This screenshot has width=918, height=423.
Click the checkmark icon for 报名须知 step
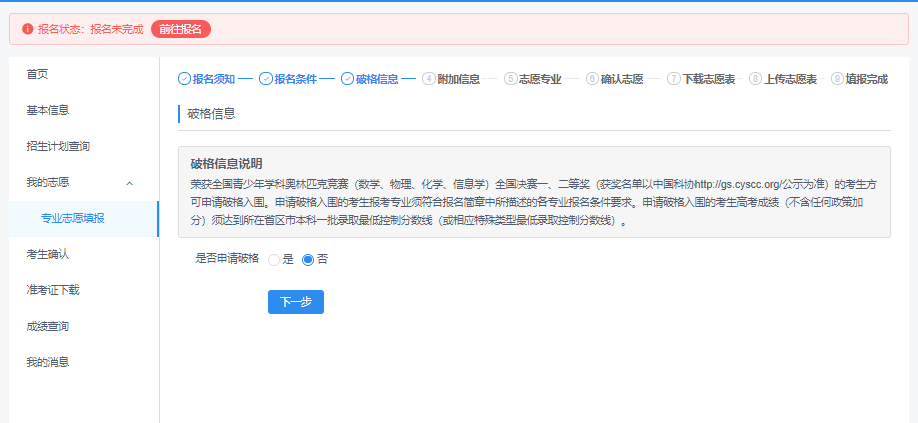(184, 78)
